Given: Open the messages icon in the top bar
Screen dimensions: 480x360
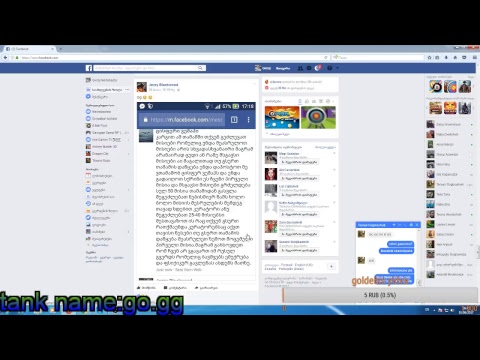Looking at the screenshot, I should click(x=309, y=68).
